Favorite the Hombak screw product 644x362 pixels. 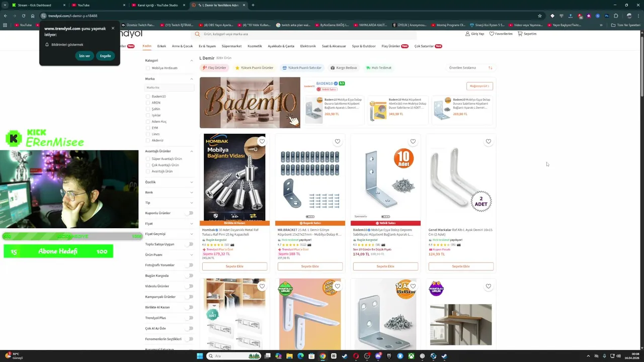[x=262, y=141]
